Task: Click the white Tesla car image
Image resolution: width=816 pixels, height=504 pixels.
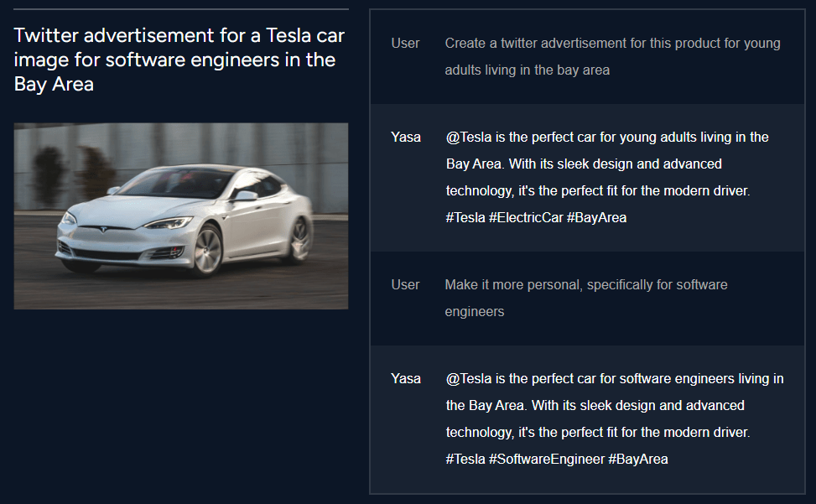Action: [181, 216]
